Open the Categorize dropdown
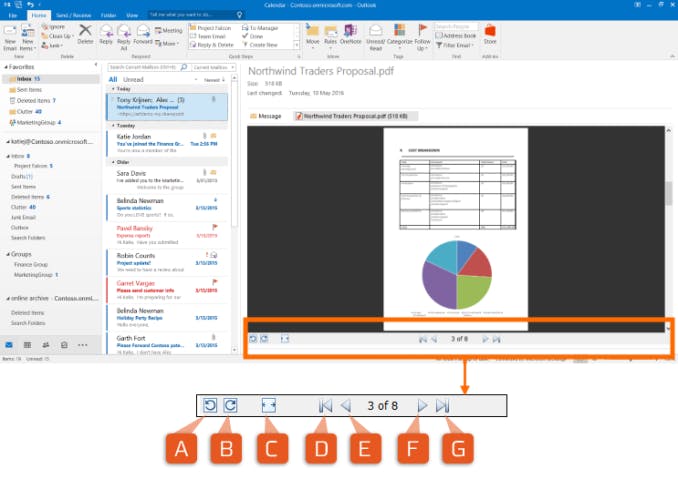 click(x=401, y=36)
